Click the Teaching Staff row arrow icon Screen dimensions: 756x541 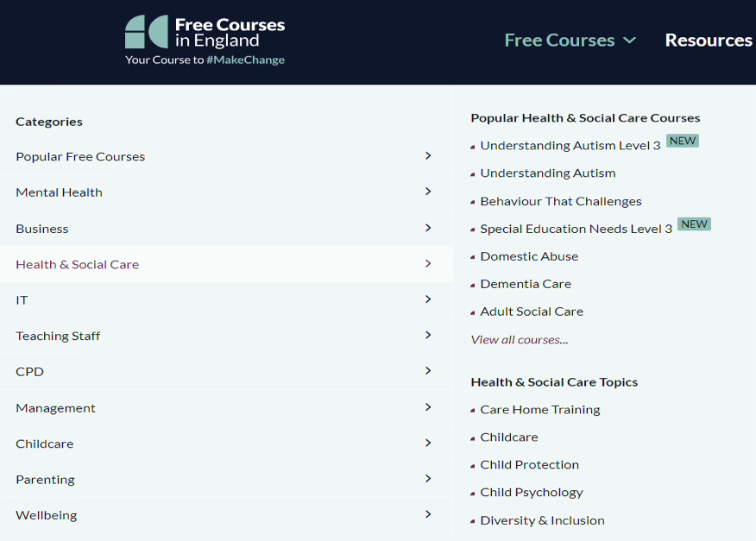pos(428,336)
